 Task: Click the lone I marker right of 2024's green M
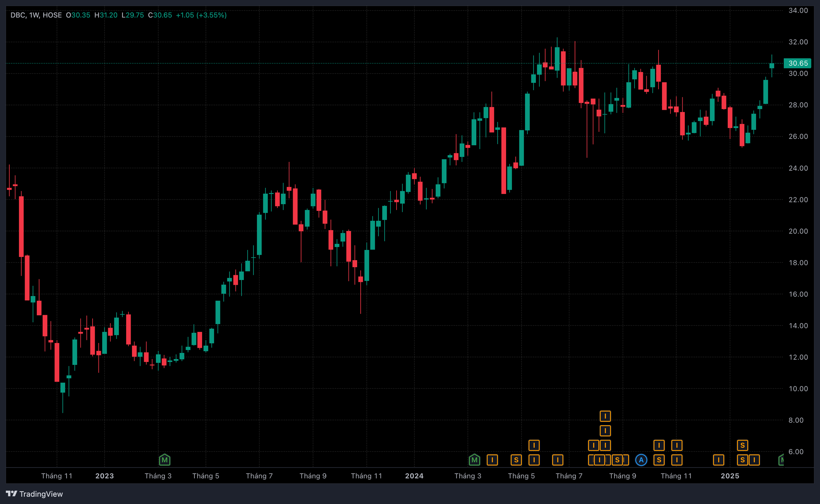point(492,460)
